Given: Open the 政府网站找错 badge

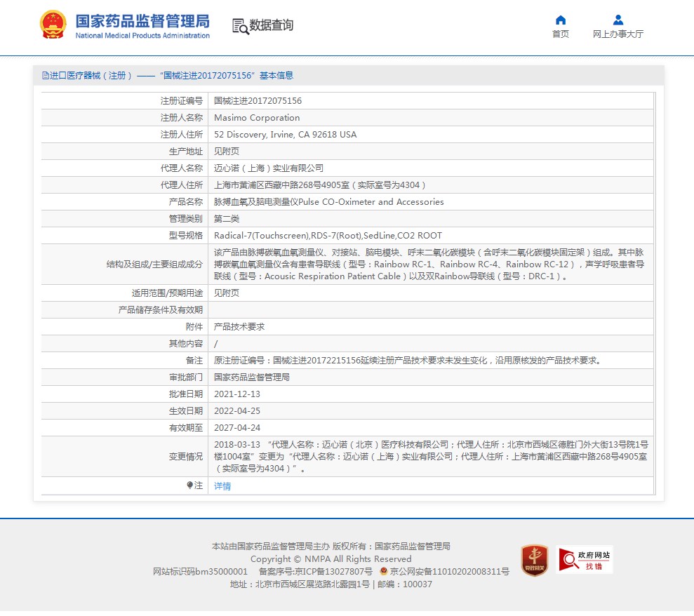Looking at the screenshot, I should point(585,560).
